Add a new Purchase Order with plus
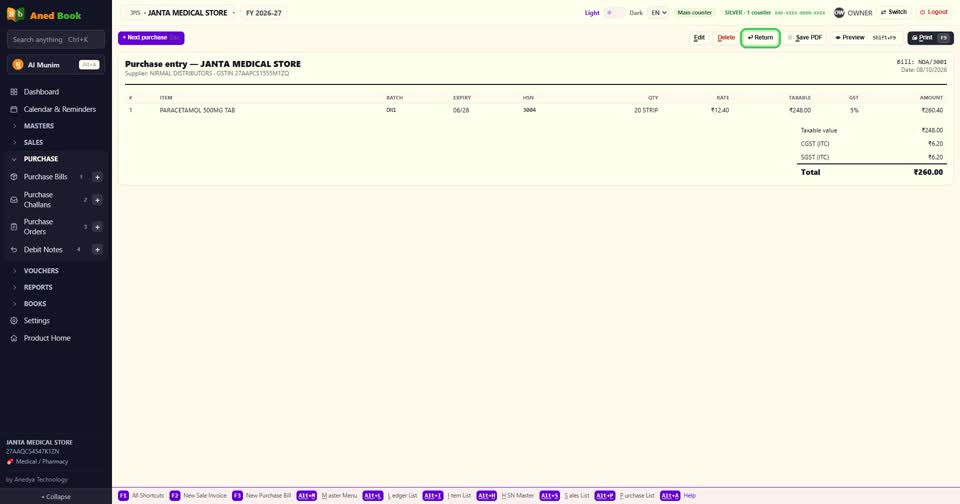Image resolution: width=960 pixels, height=504 pixels. pos(97,227)
